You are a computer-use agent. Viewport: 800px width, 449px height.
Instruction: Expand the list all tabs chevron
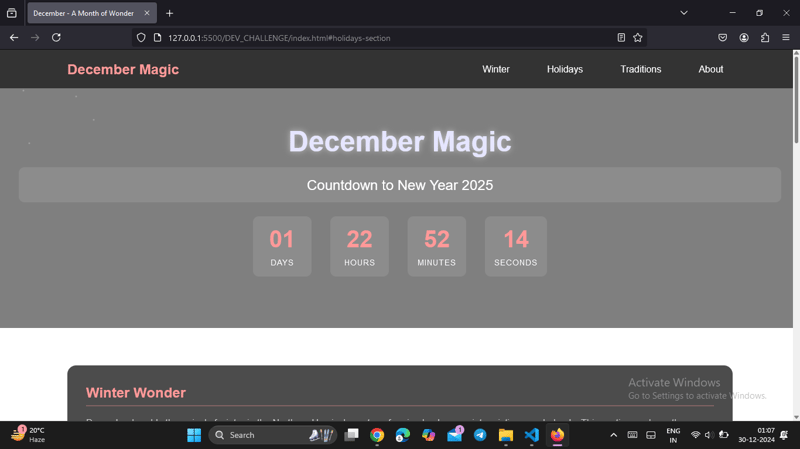coord(684,13)
